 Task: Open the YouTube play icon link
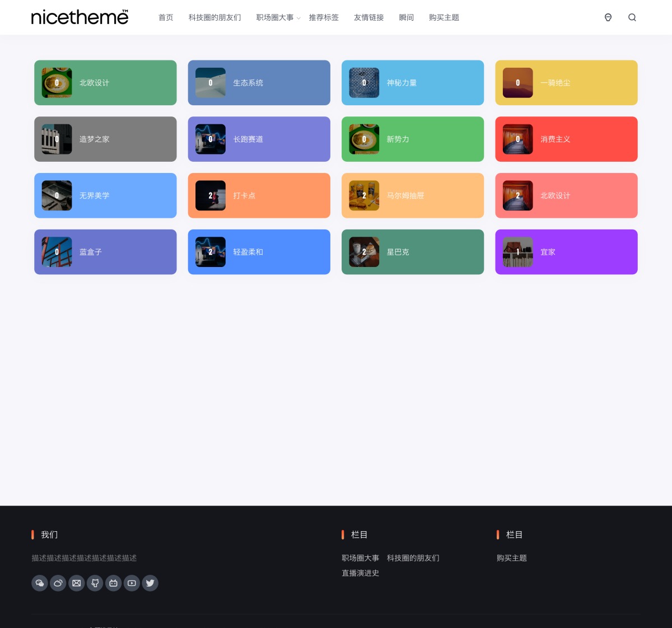pos(132,583)
